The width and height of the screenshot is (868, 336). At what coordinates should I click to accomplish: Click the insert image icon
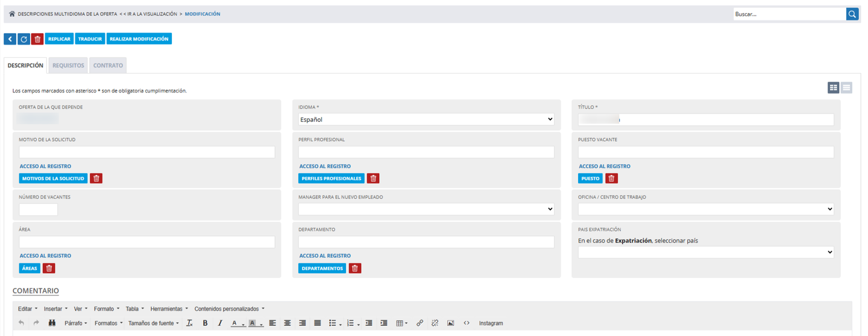coord(450,323)
